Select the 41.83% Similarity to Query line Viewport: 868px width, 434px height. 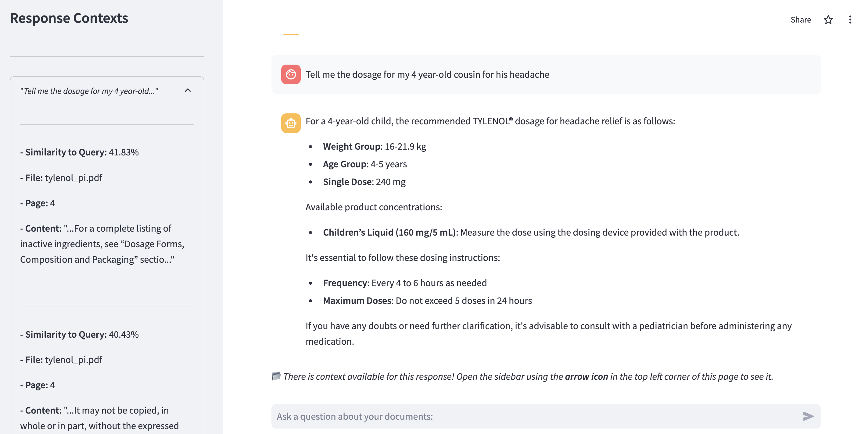pos(80,152)
